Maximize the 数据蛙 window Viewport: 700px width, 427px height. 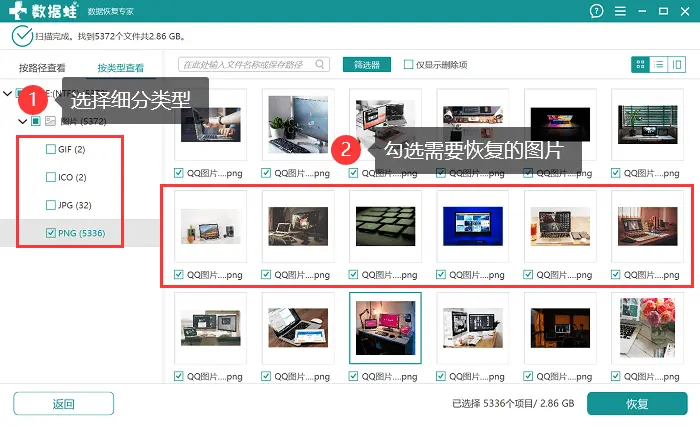(x=663, y=11)
